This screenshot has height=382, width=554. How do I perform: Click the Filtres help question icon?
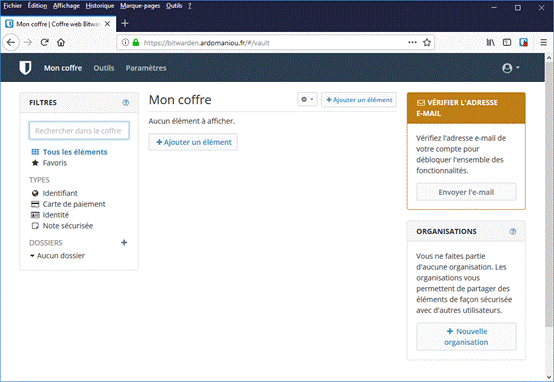pos(125,103)
